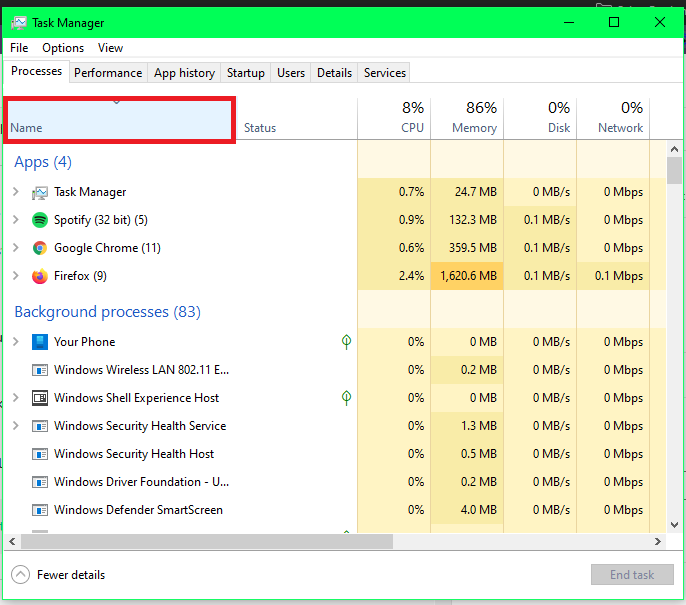This screenshot has height=605, width=686.
Task: Click the Windows Defender SmartScreen icon
Action: click(x=40, y=510)
